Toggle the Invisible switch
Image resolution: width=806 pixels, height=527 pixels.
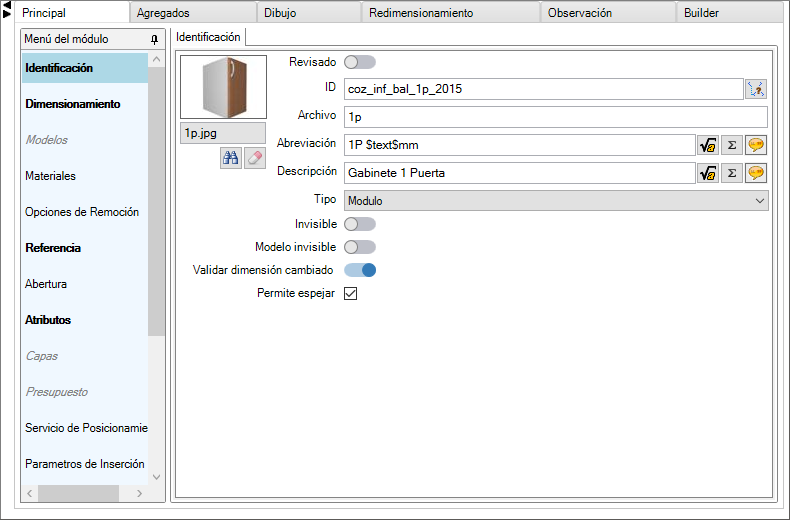click(x=360, y=224)
